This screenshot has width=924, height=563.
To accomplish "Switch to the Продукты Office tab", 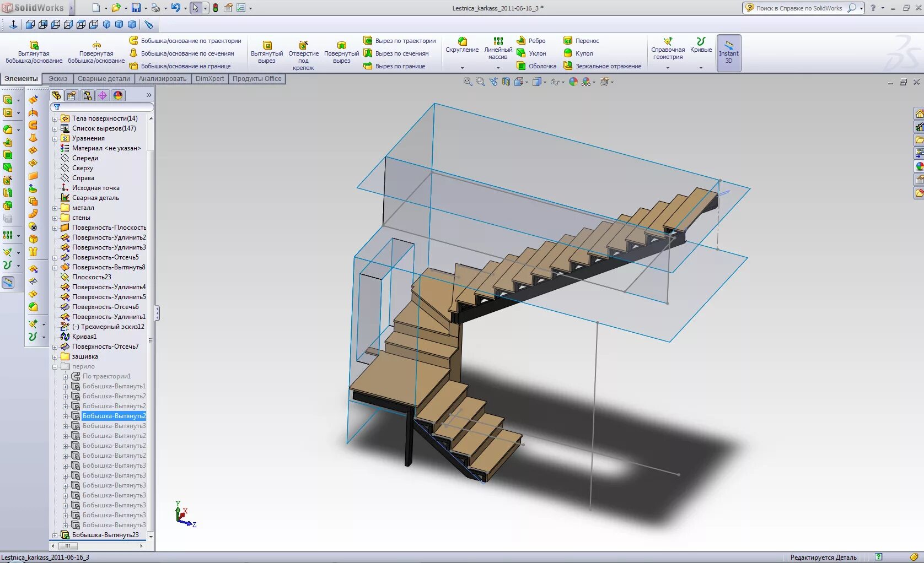I will click(257, 79).
